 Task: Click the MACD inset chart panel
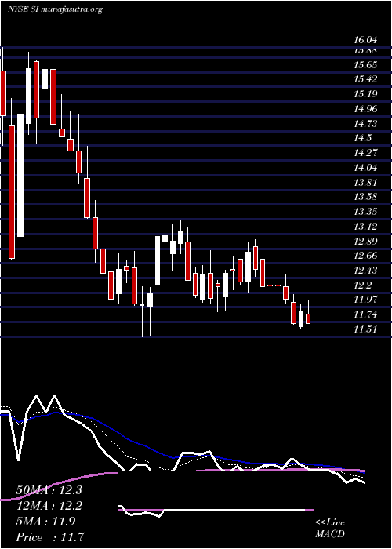click(216, 510)
